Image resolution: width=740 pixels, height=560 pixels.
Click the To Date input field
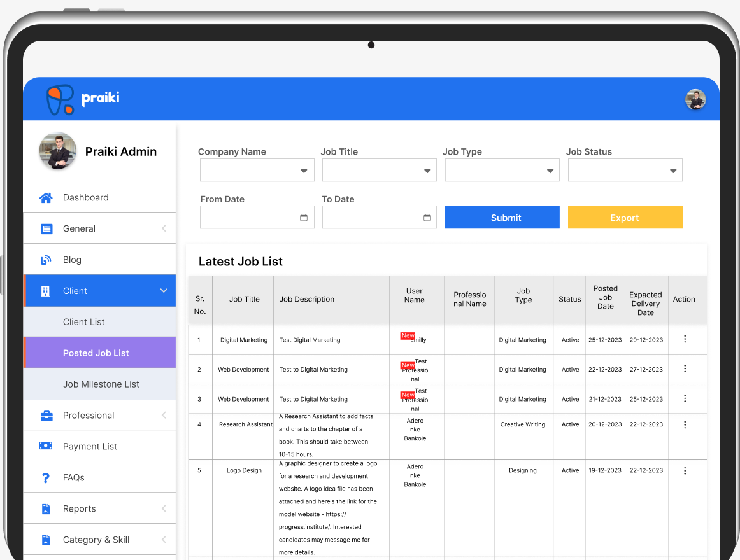(380, 218)
